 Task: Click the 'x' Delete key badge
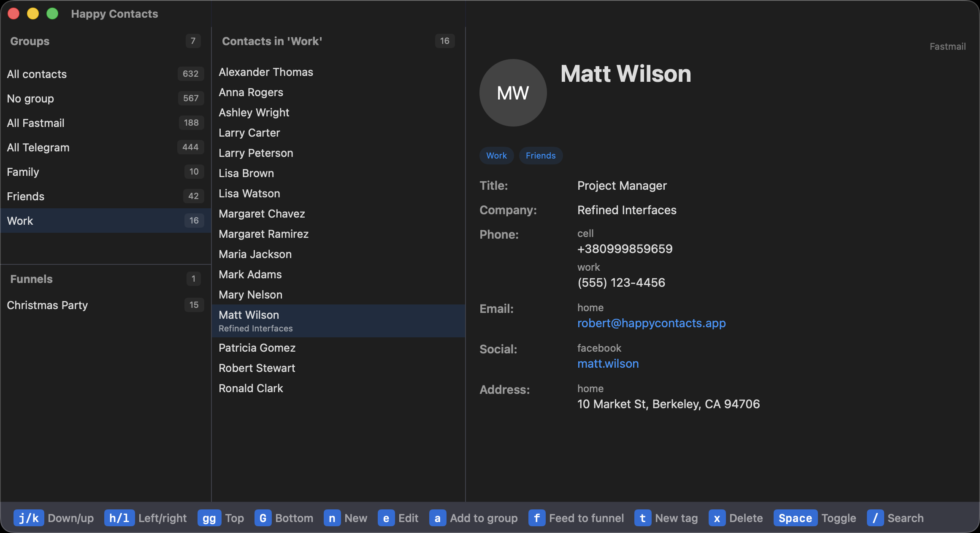717,518
